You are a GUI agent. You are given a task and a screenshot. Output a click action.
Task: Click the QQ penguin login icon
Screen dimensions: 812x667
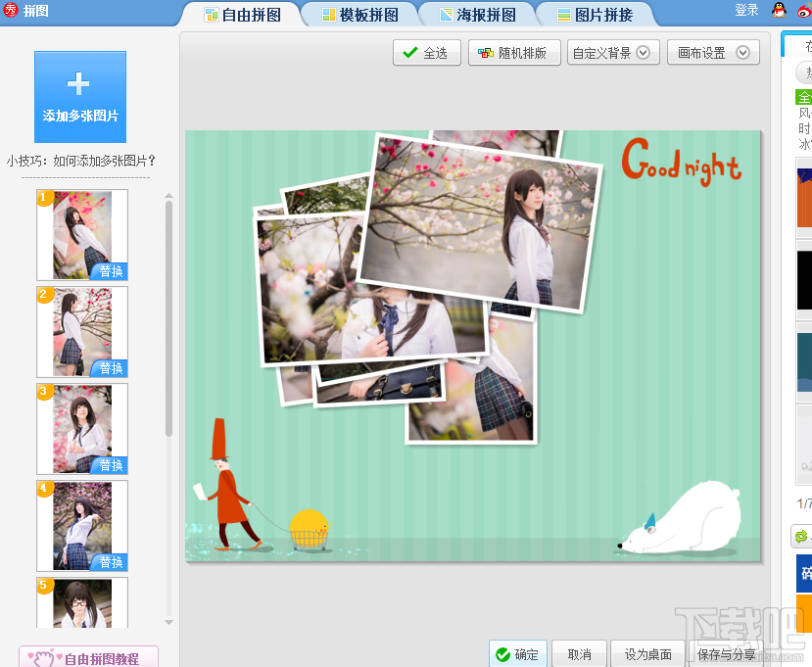click(779, 10)
